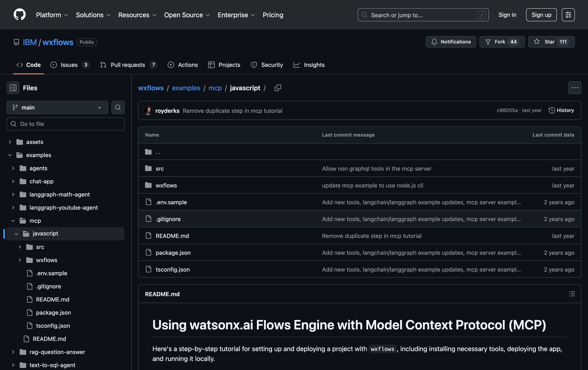Open file search magnifier beside branch selector
The height and width of the screenshot is (370, 588).
pos(118,107)
